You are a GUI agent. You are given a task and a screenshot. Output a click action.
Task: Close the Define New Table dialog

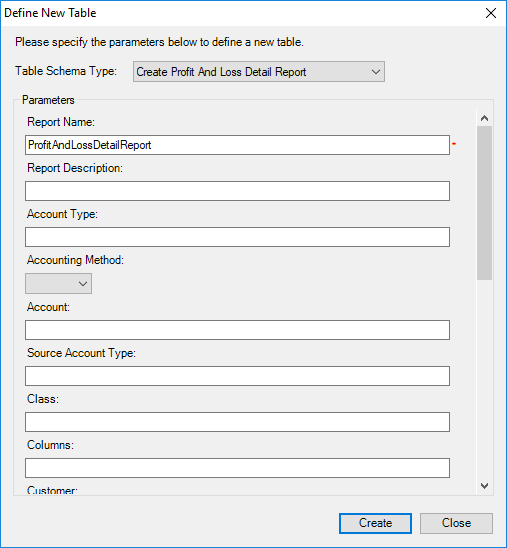[x=491, y=13]
